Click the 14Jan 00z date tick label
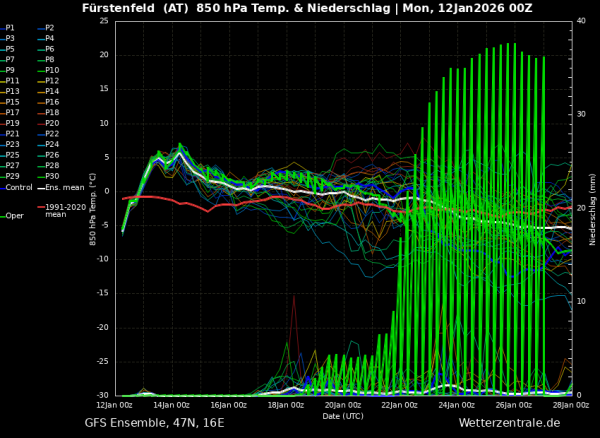 pos(173,405)
